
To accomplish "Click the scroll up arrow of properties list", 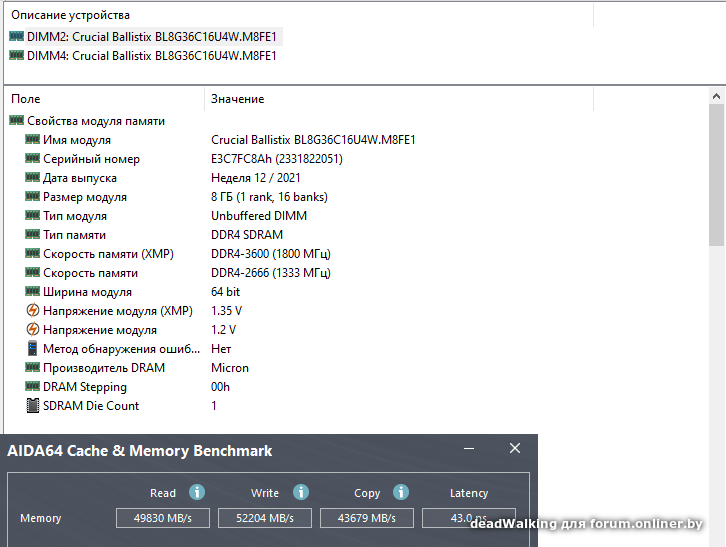I will click(x=717, y=96).
